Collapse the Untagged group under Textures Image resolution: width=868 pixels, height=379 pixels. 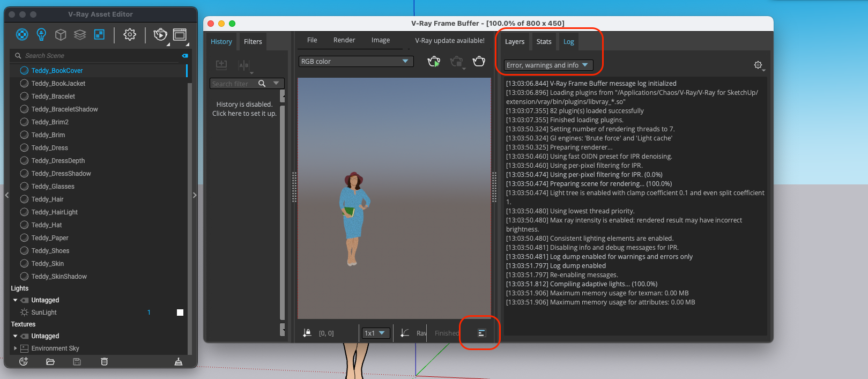[x=15, y=336]
